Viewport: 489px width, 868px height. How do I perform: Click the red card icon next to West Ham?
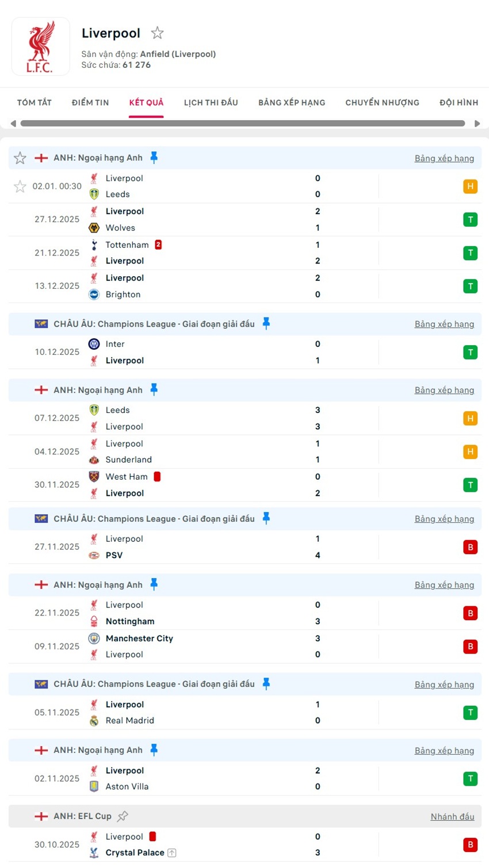coord(157,477)
